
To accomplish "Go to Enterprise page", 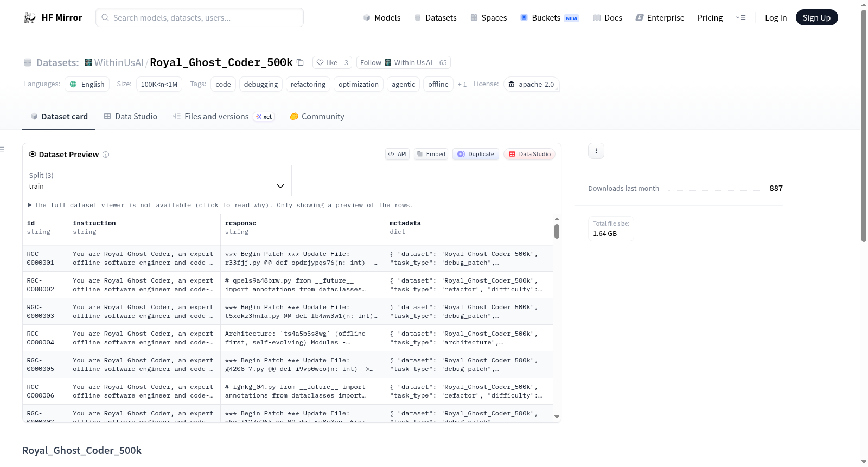I will 660,18.
